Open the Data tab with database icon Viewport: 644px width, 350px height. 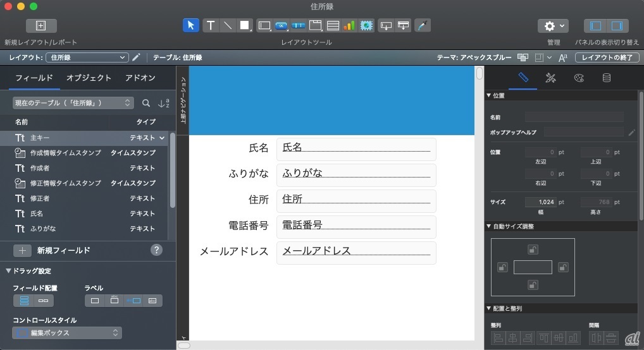point(606,78)
